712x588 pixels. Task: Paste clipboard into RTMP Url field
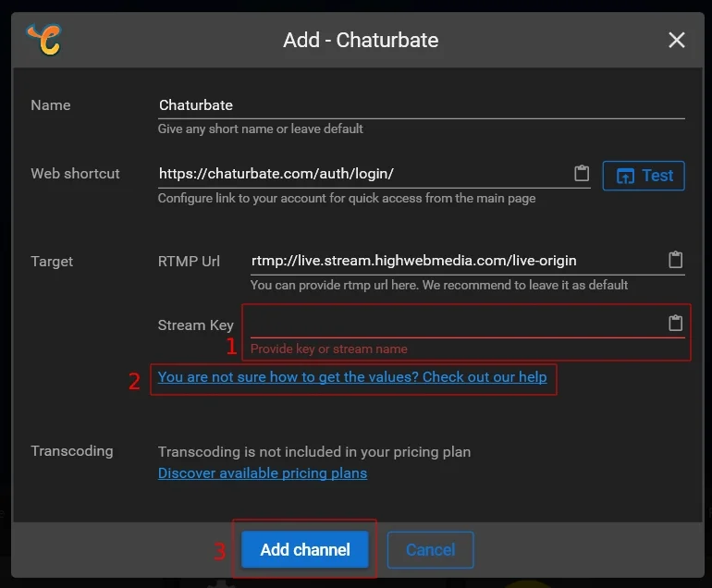click(676, 260)
